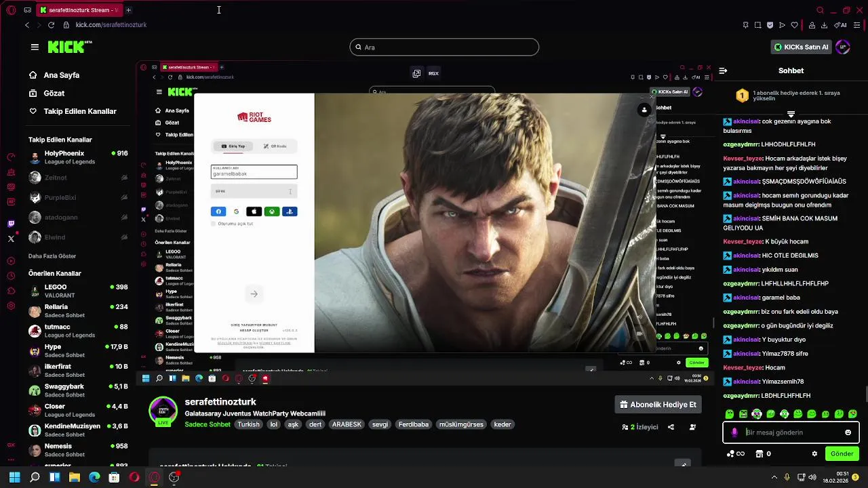Click KICKs Satın Al button

(802, 47)
